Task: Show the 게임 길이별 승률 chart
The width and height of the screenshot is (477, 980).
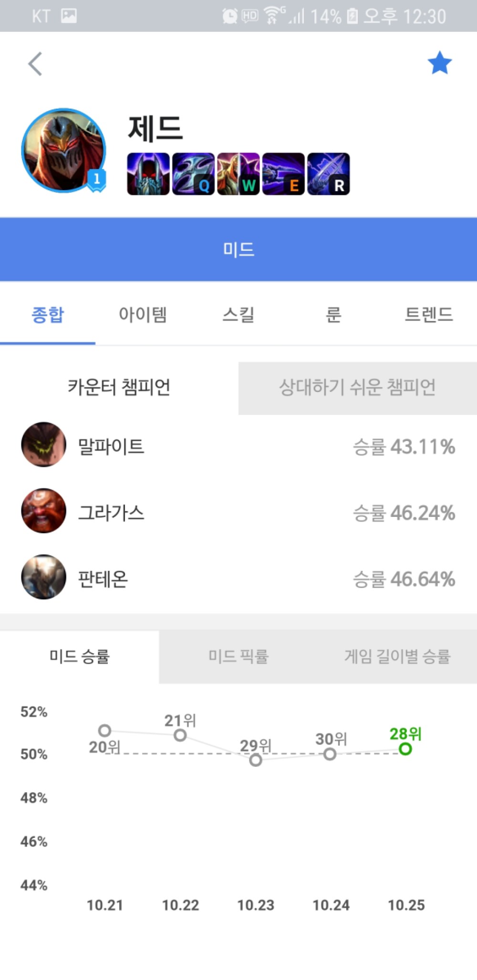Action: [397, 657]
